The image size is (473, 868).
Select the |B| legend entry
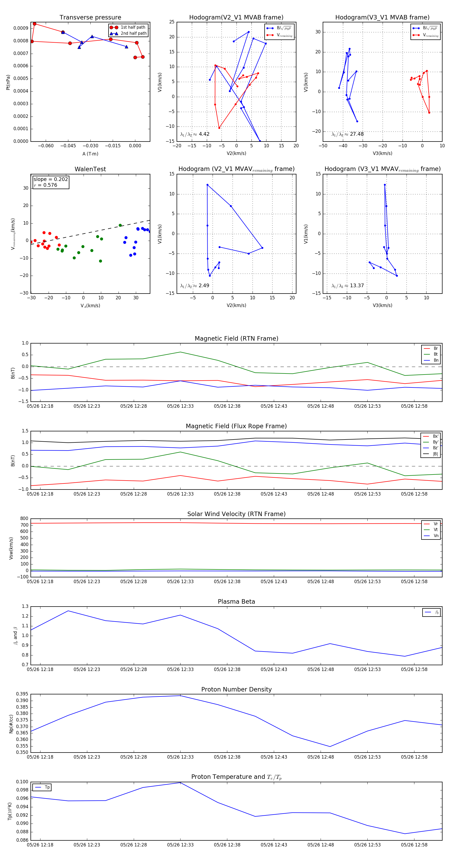click(x=431, y=454)
